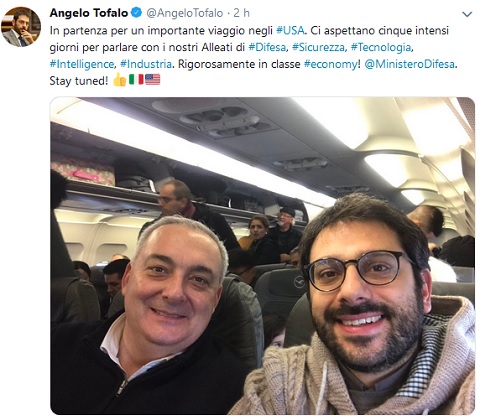Open the #Intelligence hashtag
This screenshot has height=420, width=480.
(82, 64)
